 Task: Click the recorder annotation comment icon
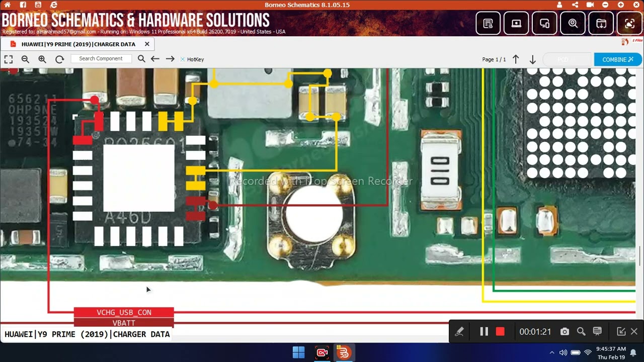(x=597, y=331)
